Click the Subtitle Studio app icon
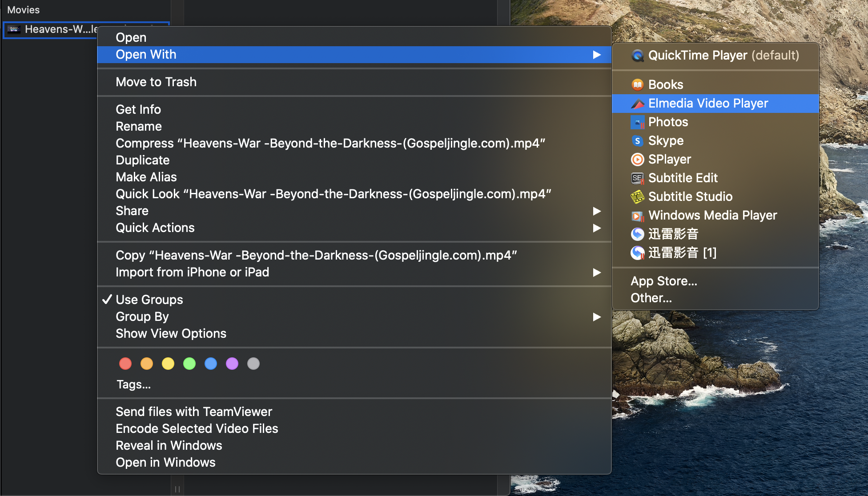 coord(638,196)
